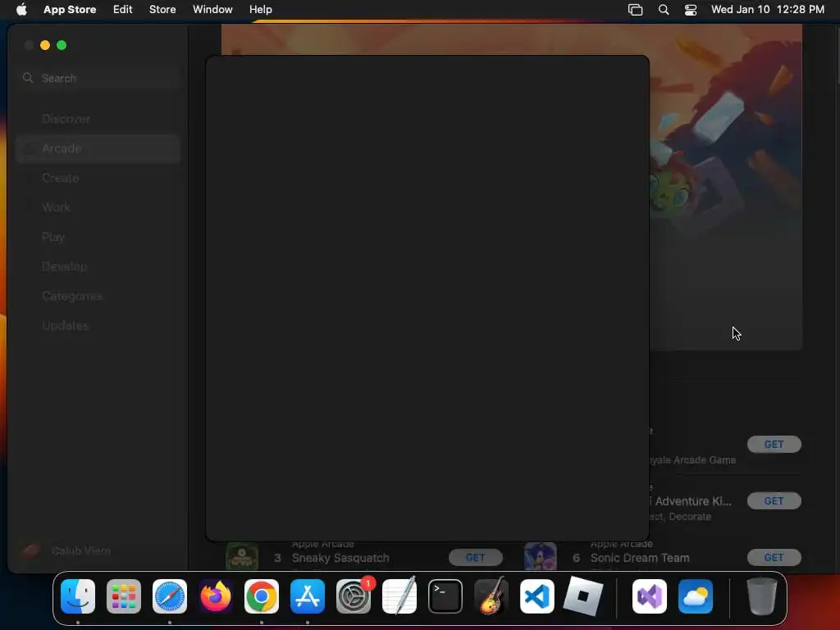The image size is (840, 630).
Task: Click the date and time in menu bar
Action: [768, 9]
